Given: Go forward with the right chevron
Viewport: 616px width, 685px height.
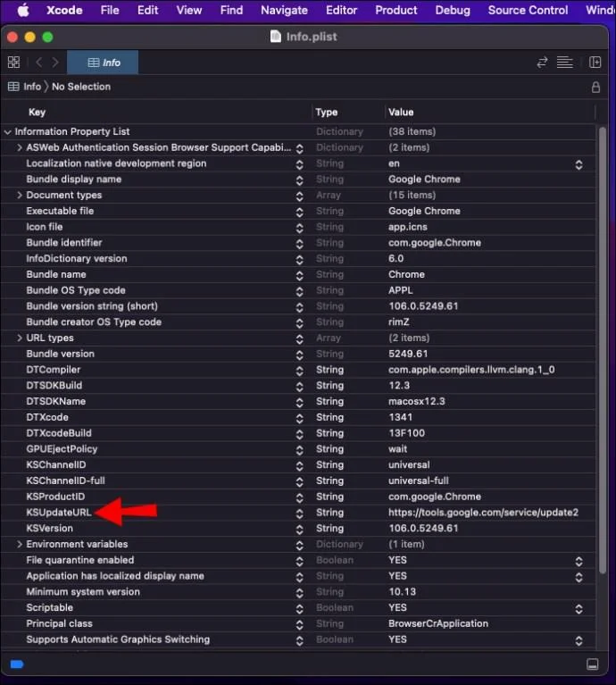Looking at the screenshot, I should tap(55, 62).
